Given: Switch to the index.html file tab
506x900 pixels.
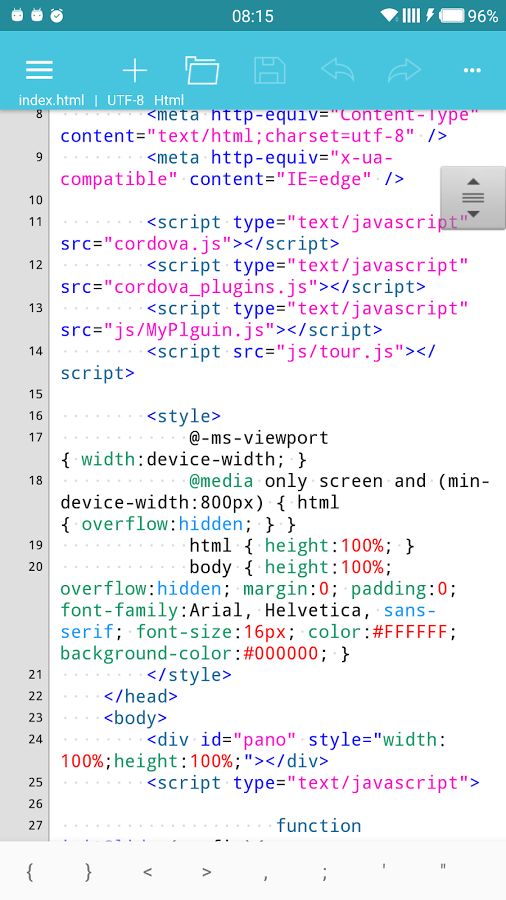Looking at the screenshot, I should (x=52, y=100).
